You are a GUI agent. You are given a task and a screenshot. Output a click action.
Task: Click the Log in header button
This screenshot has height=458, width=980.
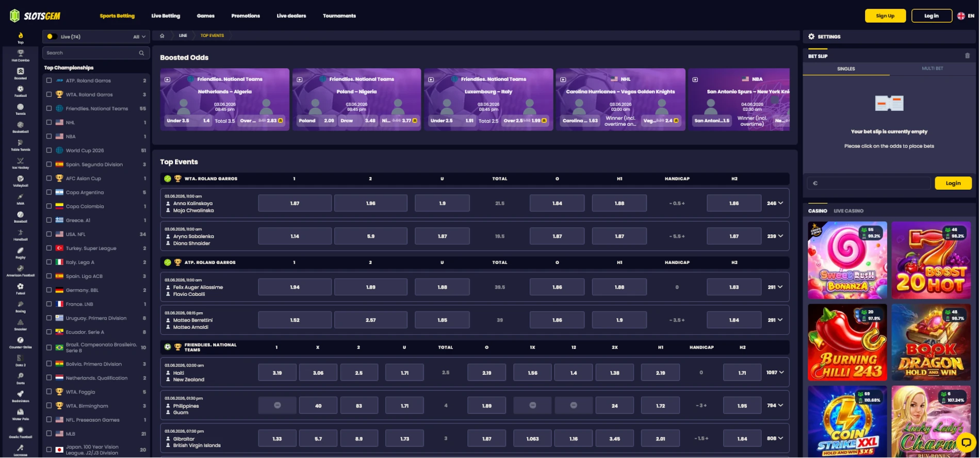[932, 16]
